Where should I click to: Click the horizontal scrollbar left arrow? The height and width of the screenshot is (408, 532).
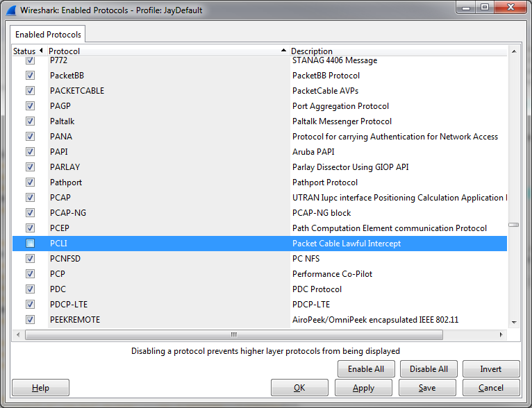tap(18, 335)
